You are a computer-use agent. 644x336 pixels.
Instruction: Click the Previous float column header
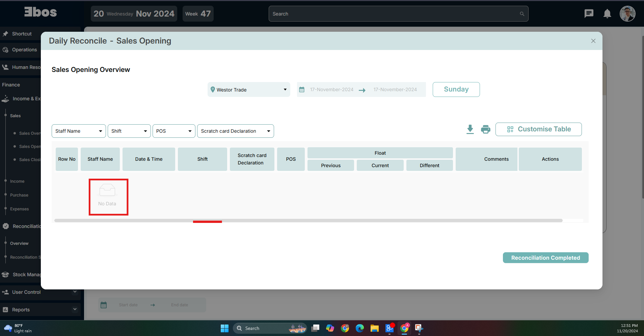pyautogui.click(x=331, y=165)
